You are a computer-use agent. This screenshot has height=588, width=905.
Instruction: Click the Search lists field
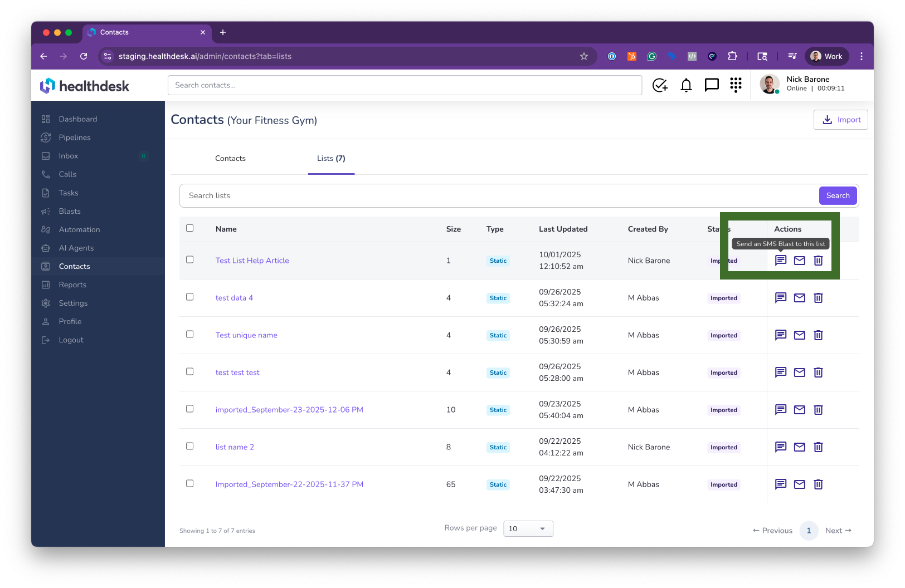pyautogui.click(x=499, y=195)
